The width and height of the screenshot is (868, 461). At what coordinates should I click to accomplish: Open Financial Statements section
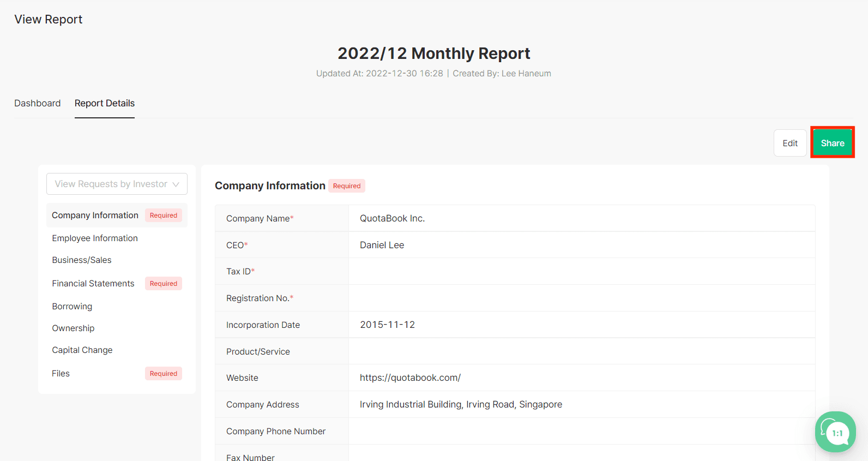(93, 283)
